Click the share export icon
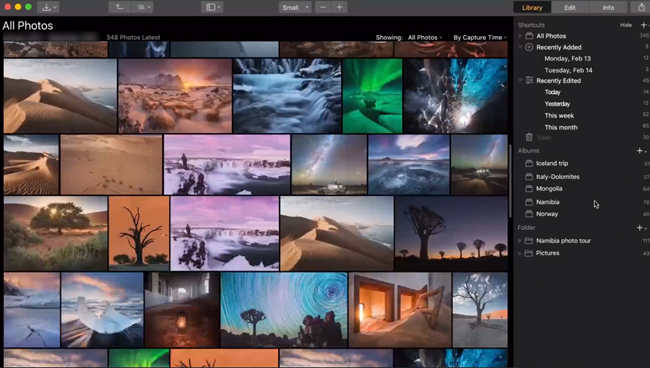650x368 pixels. pyautogui.click(x=641, y=7)
